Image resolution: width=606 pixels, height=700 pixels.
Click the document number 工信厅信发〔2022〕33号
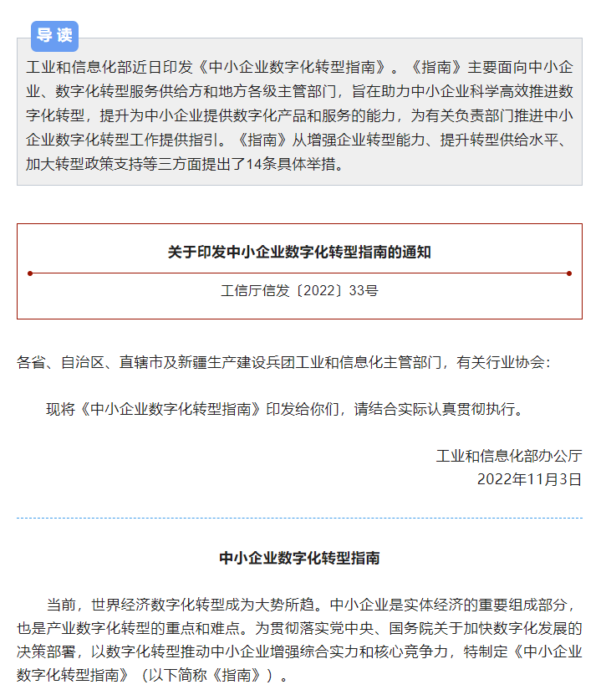[299, 291]
